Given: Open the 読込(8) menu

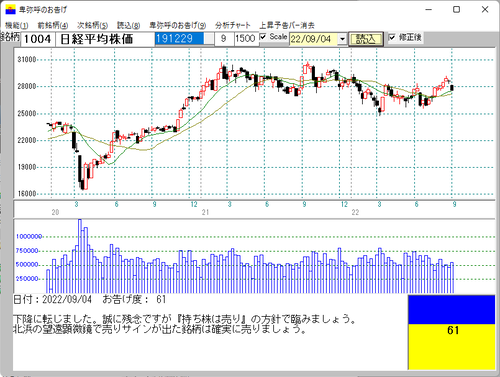Looking at the screenshot, I should 128,25.
